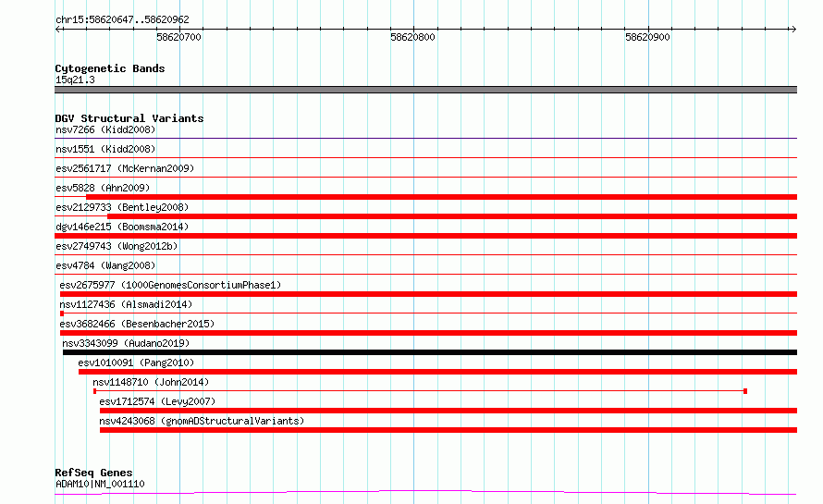Screen dimensions: 823x504
Task: Click the red bar under nsv4243068
Action: tap(448, 430)
